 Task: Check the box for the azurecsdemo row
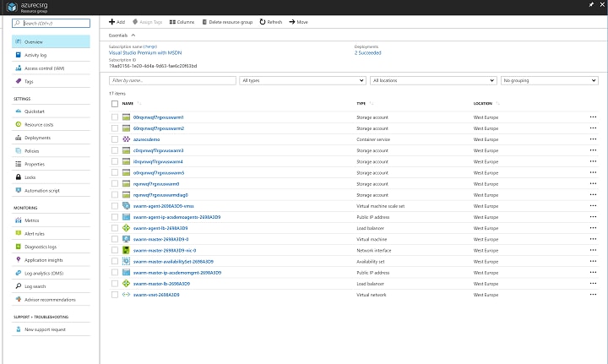point(115,139)
